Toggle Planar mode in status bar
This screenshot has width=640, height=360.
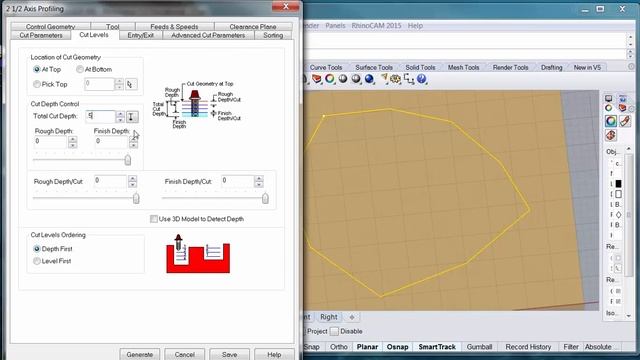pos(367,347)
